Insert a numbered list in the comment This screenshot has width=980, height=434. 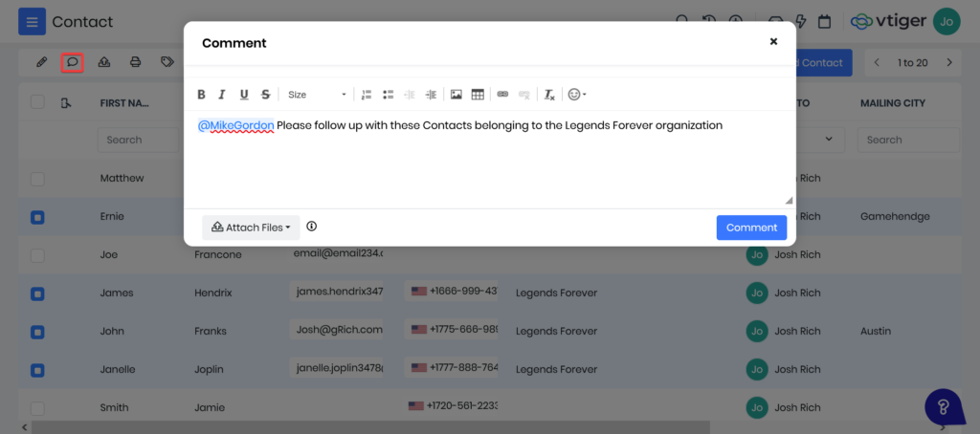pyautogui.click(x=367, y=95)
